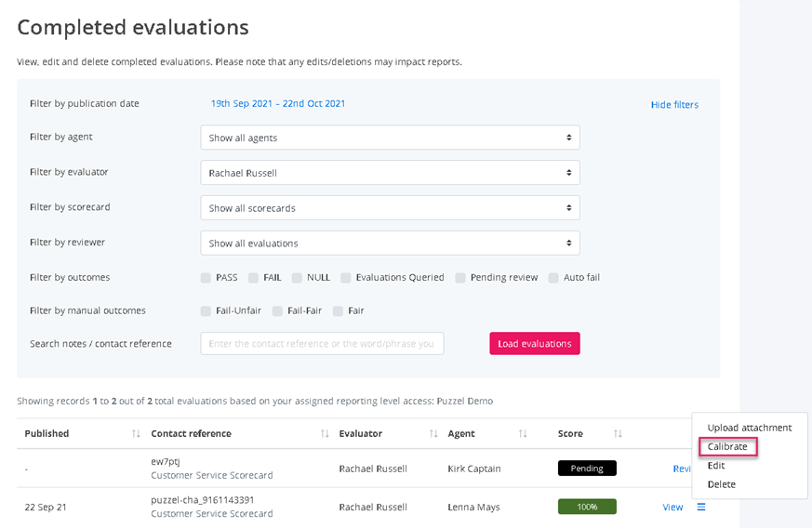Click the search notes contact reference field
812x528 pixels.
tap(322, 344)
